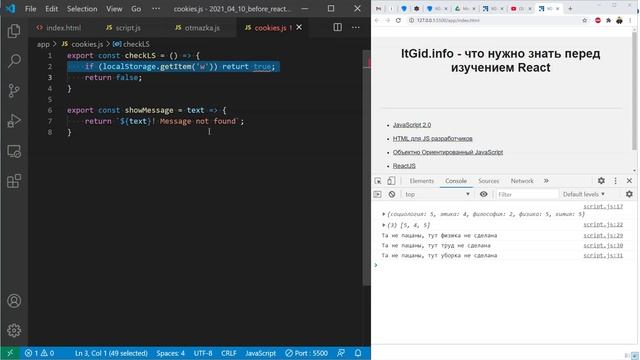Image resolution: width=640 pixels, height=360 pixels.
Task: Change indentation via Spaces: 4
Action: tap(170, 353)
